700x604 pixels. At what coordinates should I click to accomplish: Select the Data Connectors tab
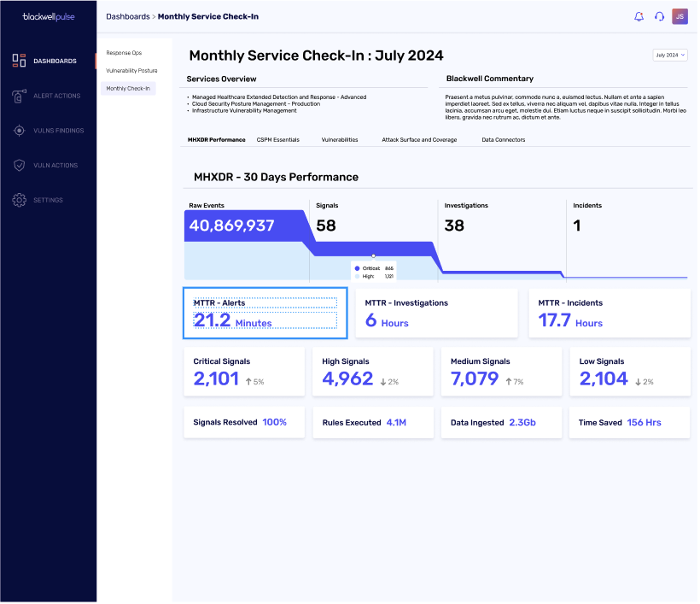503,140
